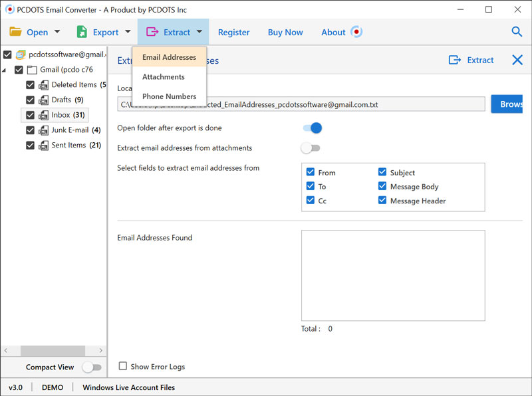This screenshot has width=532, height=396.
Task: Click the Open folder icon in toolbar
Action: pos(15,31)
